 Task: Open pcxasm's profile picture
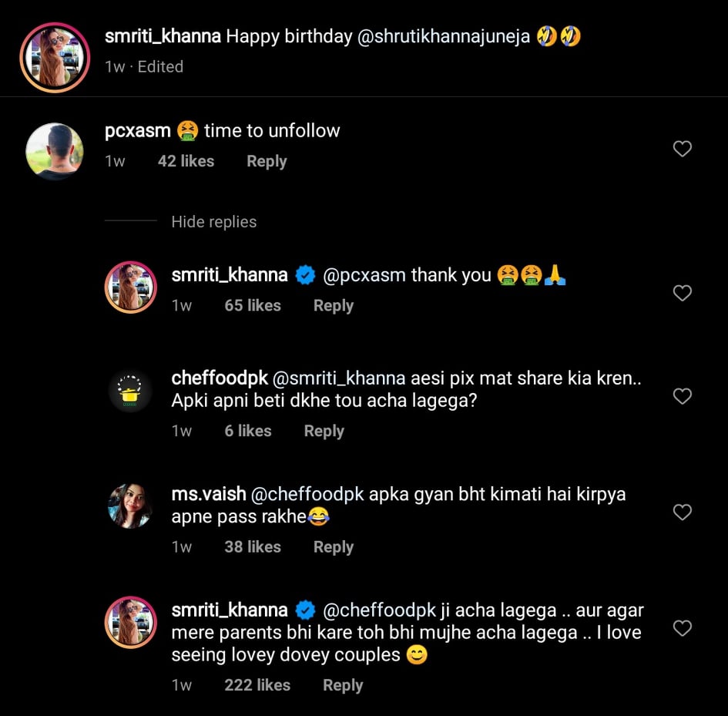click(x=55, y=151)
